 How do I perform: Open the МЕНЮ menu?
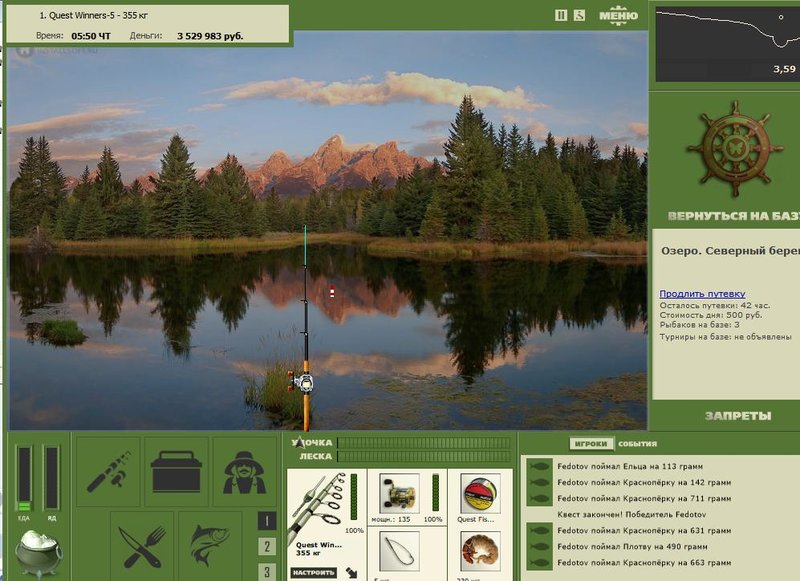click(x=618, y=15)
